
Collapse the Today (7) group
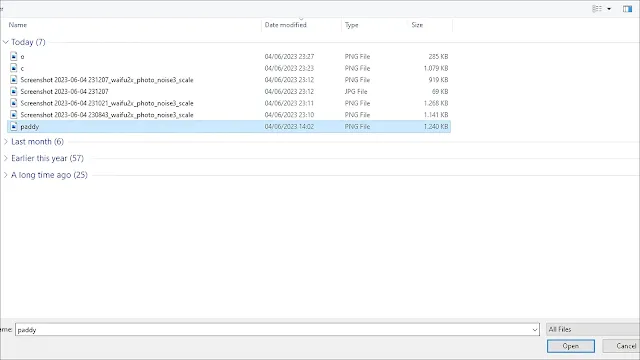[6, 42]
